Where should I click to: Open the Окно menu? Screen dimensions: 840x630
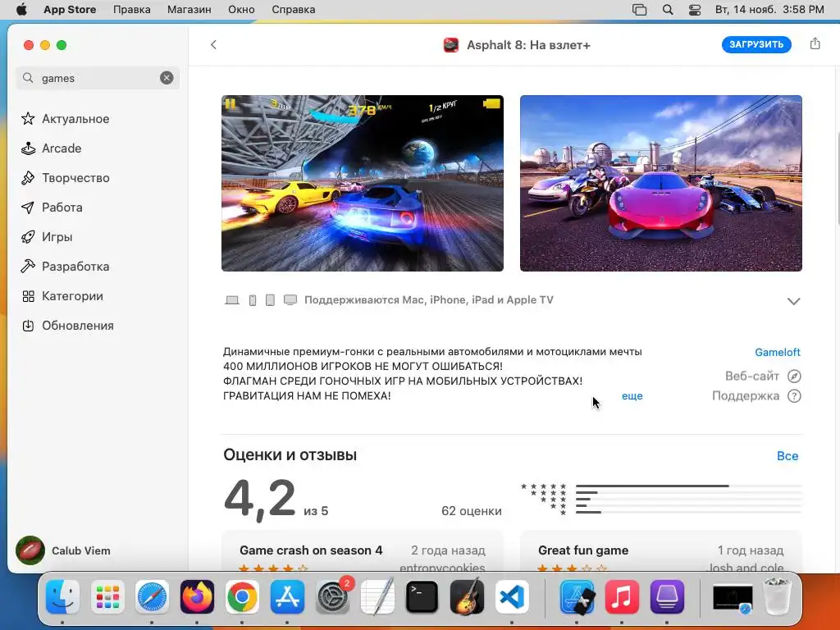tap(241, 10)
